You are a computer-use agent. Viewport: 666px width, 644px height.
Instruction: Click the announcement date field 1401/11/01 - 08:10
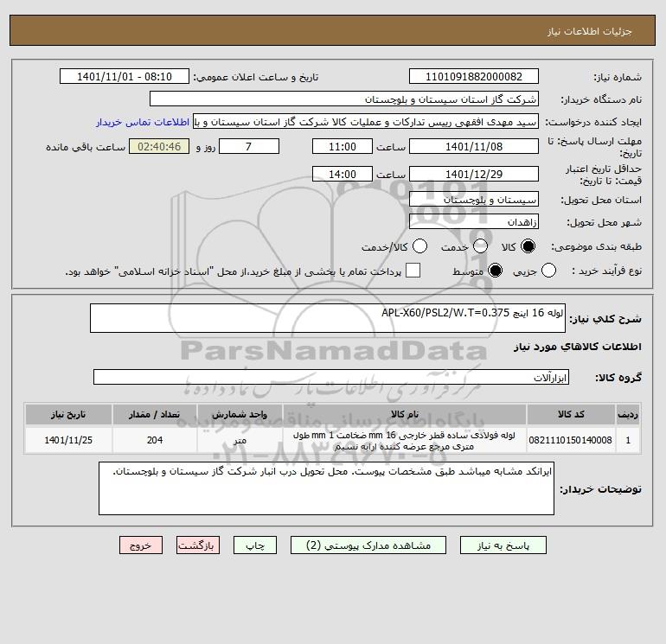(x=125, y=76)
